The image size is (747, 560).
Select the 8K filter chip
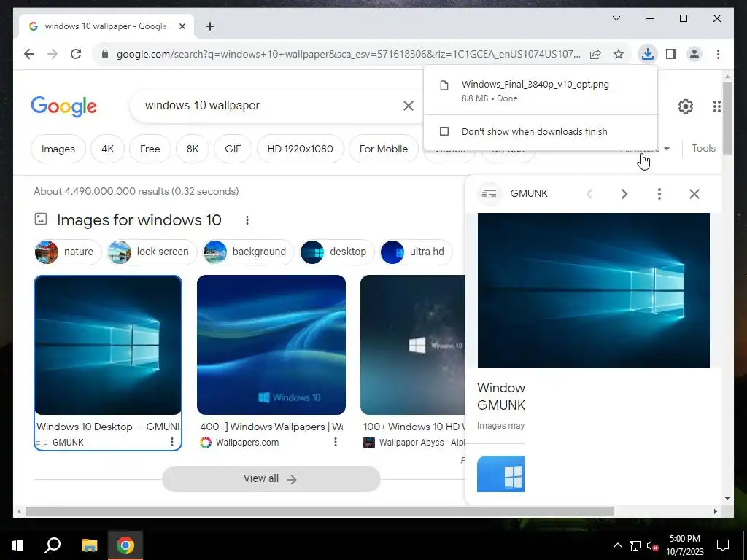point(193,149)
